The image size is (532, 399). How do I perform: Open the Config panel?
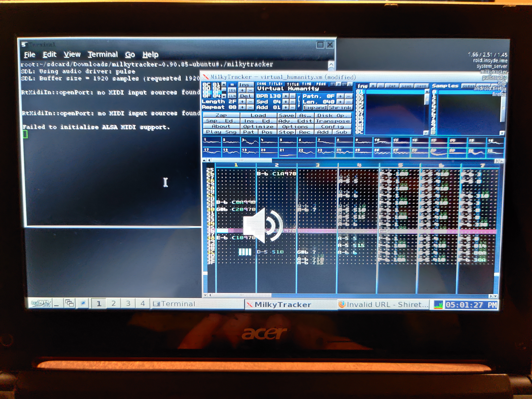point(333,126)
